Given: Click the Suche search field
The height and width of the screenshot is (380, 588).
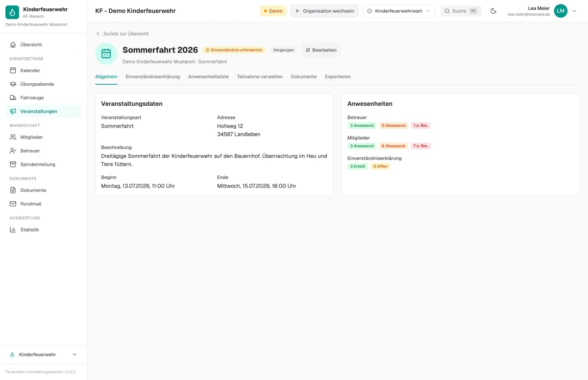Looking at the screenshot, I should 461,11.
